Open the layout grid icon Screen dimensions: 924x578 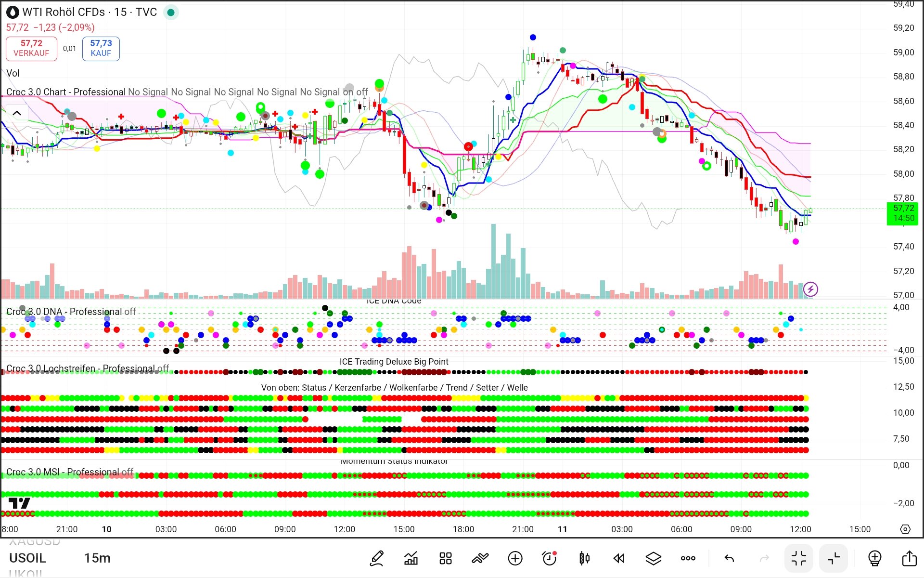446,558
